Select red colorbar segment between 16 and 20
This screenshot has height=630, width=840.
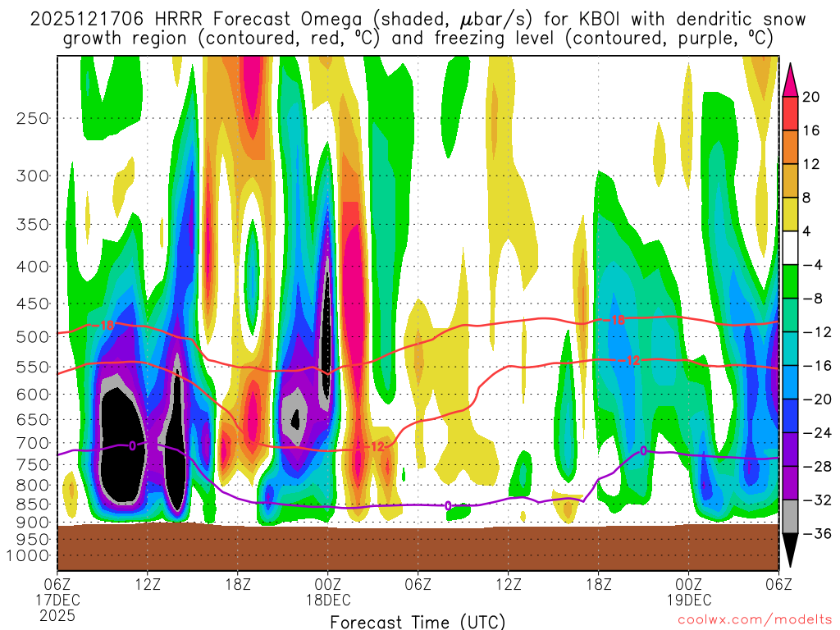791,113
